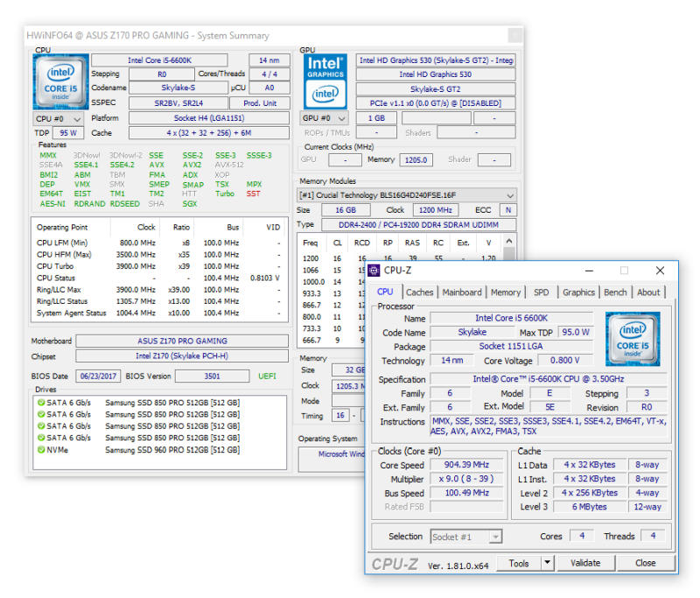Click the CPU-Z Specification field

coord(549,379)
